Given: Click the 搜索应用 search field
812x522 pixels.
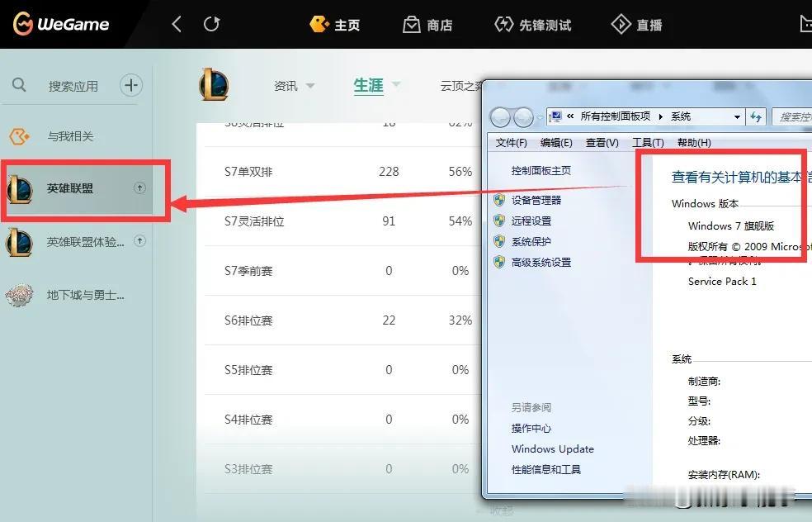Looking at the screenshot, I should point(73,86).
